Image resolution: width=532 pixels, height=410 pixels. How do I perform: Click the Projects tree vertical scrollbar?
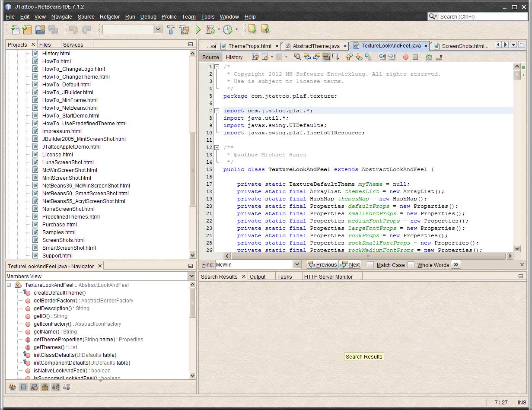(x=193, y=154)
